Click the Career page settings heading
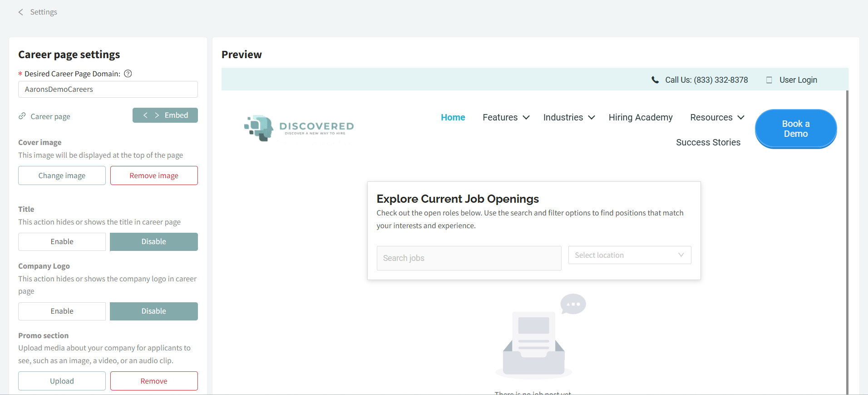Screen dimensions: 868x395 69,55
